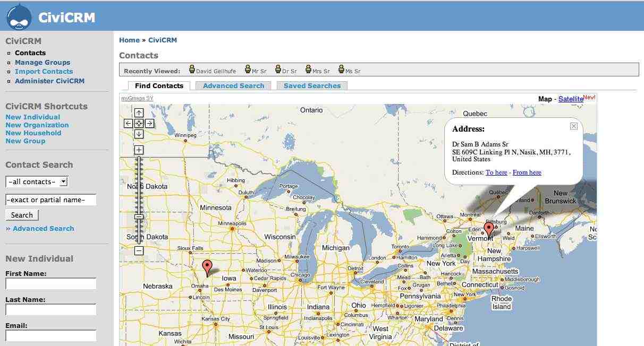
Task: Switch to Saved Searches tab
Action: tap(312, 85)
